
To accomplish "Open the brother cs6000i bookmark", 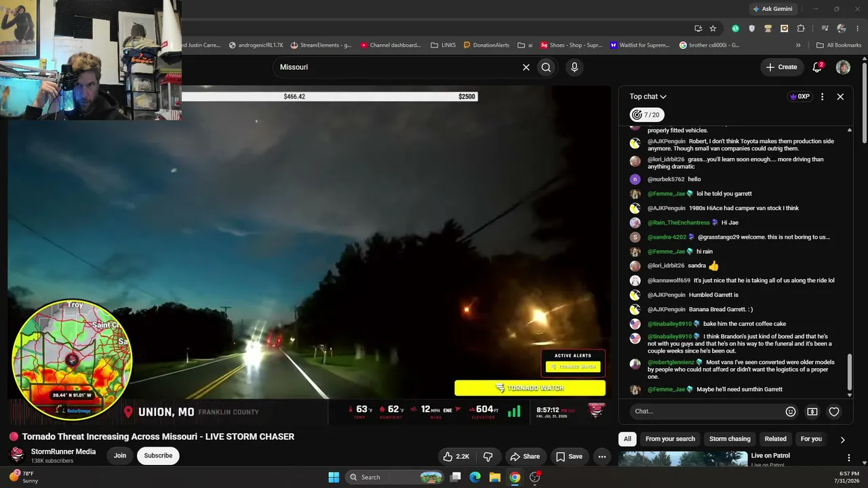I will click(709, 45).
